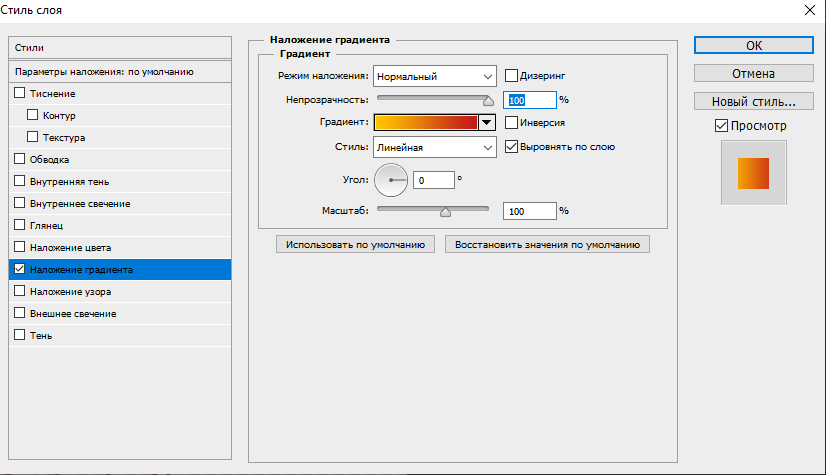The image size is (826, 475).
Task: Open gradient picker dropdown arrow
Action: [x=487, y=123]
